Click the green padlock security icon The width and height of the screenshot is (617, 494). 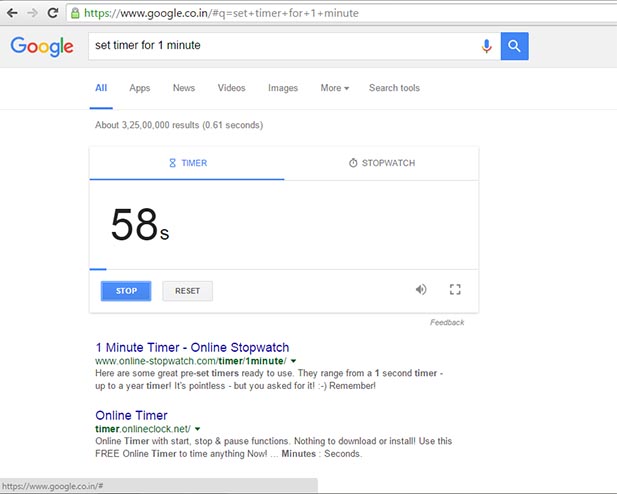75,13
